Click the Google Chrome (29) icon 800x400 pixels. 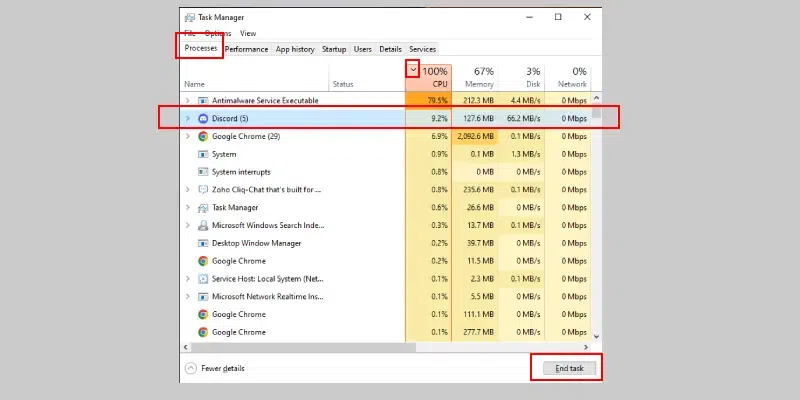tap(203, 136)
